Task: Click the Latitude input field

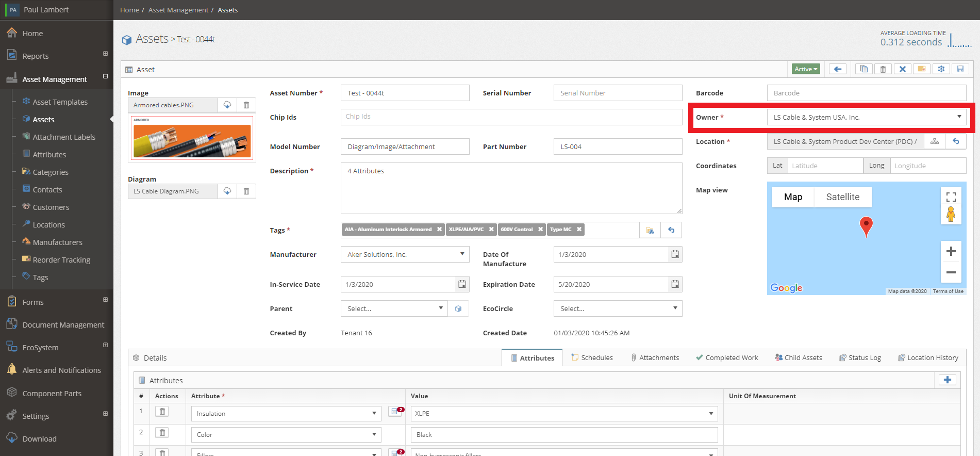Action: click(x=825, y=166)
